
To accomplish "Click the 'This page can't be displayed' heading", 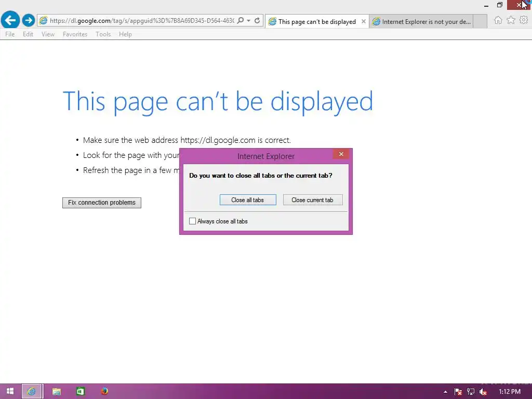I will 218,101.
